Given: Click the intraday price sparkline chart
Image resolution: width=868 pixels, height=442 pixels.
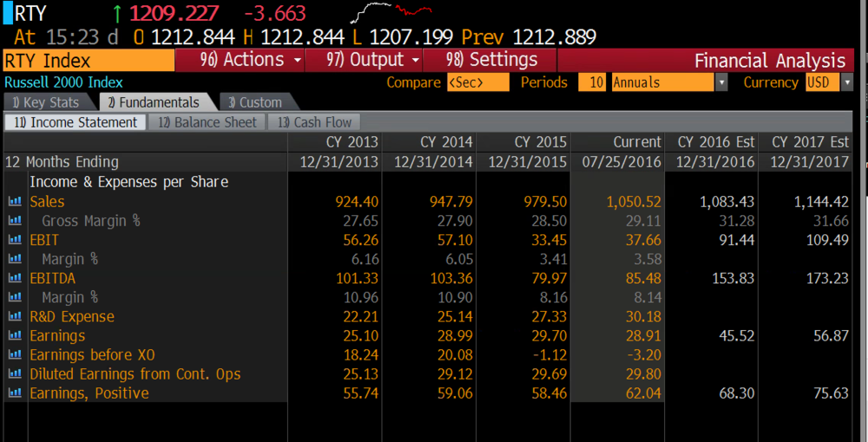Looking at the screenshot, I should point(391,12).
